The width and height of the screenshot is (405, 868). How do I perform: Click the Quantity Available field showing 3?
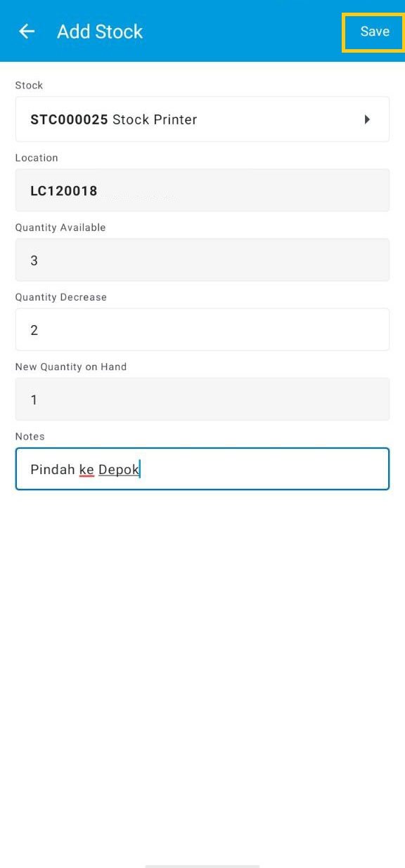[x=202, y=260]
